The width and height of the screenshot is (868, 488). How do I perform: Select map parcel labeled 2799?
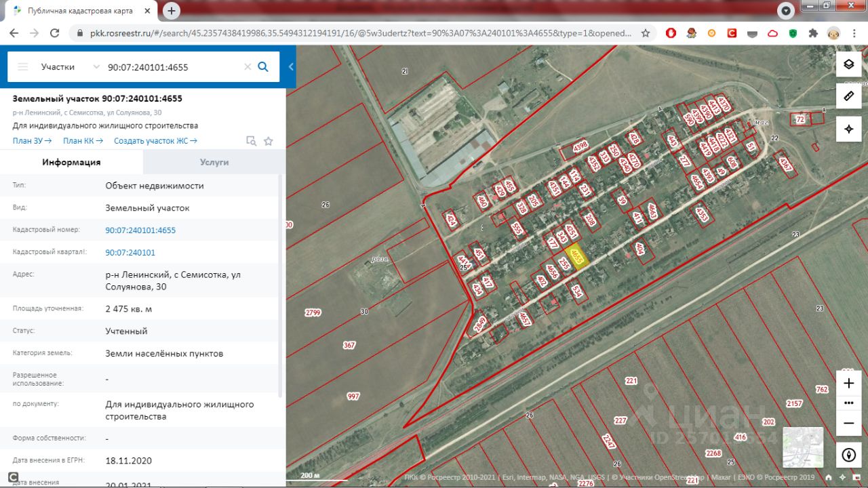click(x=313, y=312)
